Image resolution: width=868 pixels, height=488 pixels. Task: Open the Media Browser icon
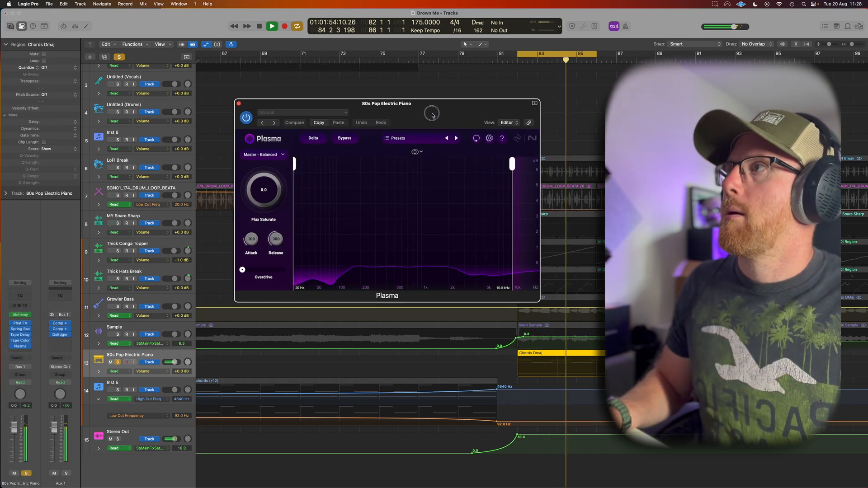pos(859,26)
